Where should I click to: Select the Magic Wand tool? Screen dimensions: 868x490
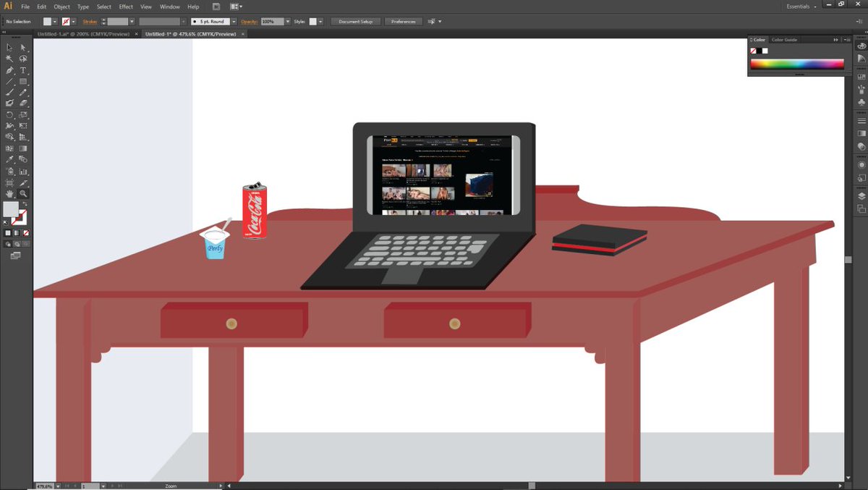pyautogui.click(x=9, y=58)
